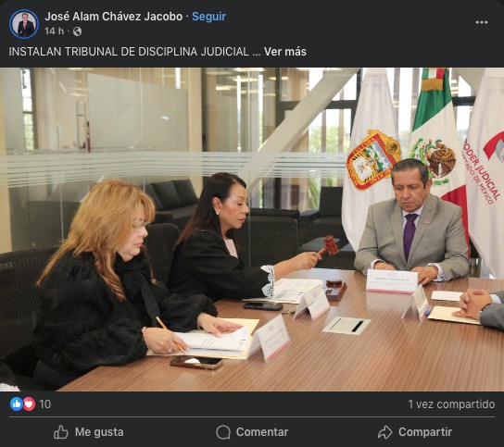The width and height of the screenshot is (504, 447).
Task: Open the author name José Alam Chávez Jacobo
Action: (113, 17)
